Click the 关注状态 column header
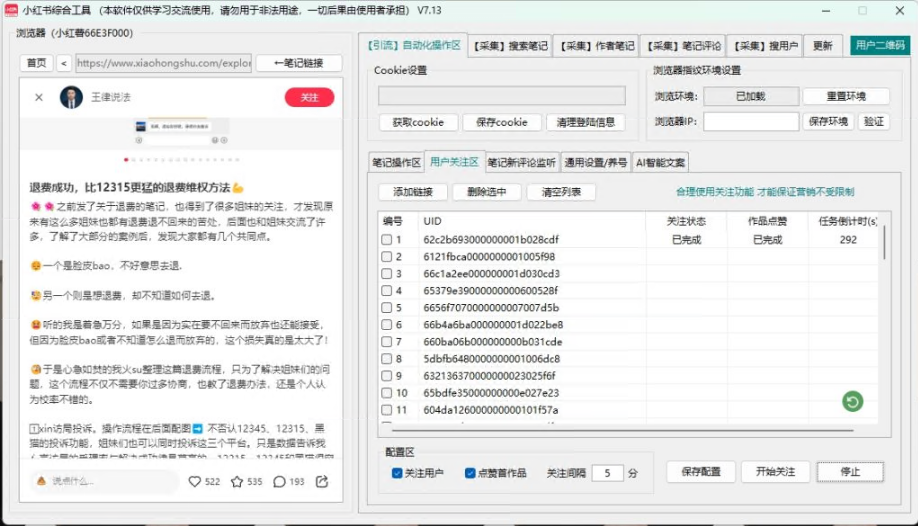This screenshot has height=526, width=918. coord(686,221)
